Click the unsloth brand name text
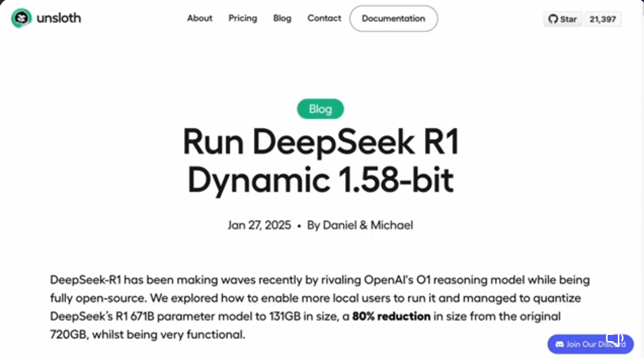The image size is (644, 358). [59, 18]
